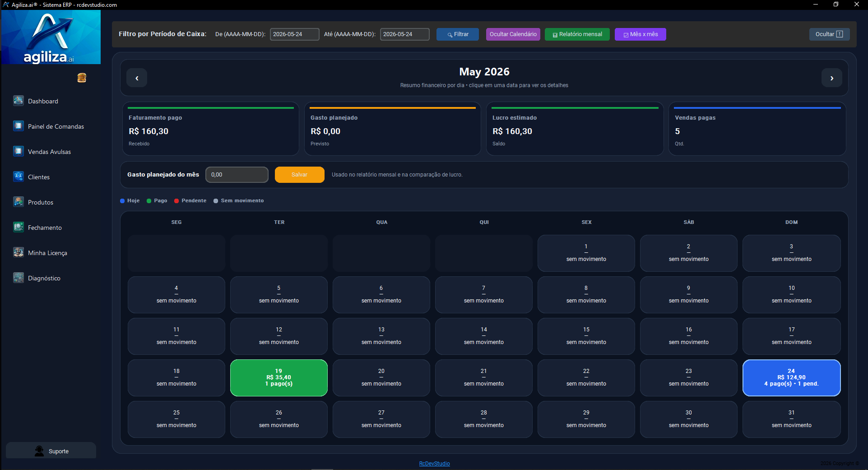Click the blue Hoje legend dot
The image size is (868, 470).
(122, 201)
